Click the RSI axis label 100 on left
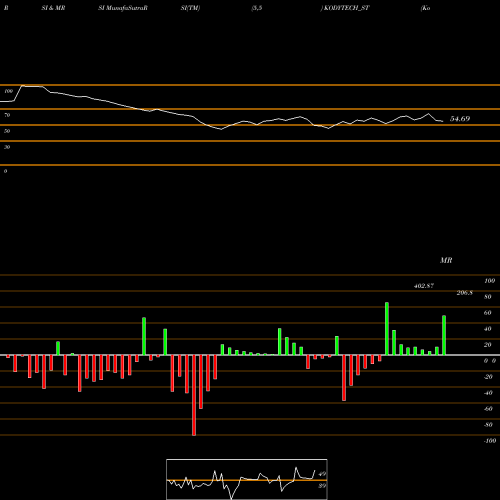The image size is (500, 500). click(8, 91)
